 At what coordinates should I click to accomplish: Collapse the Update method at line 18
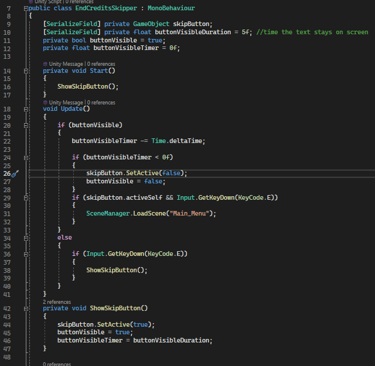pos(26,109)
